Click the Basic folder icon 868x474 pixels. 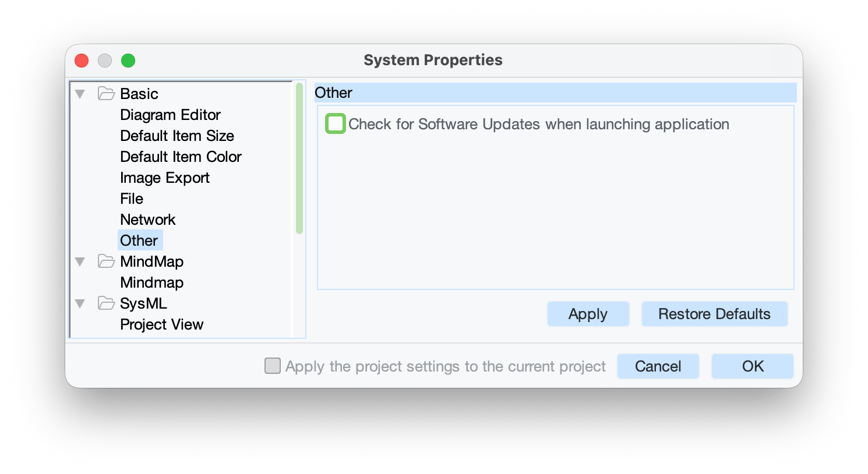point(106,94)
